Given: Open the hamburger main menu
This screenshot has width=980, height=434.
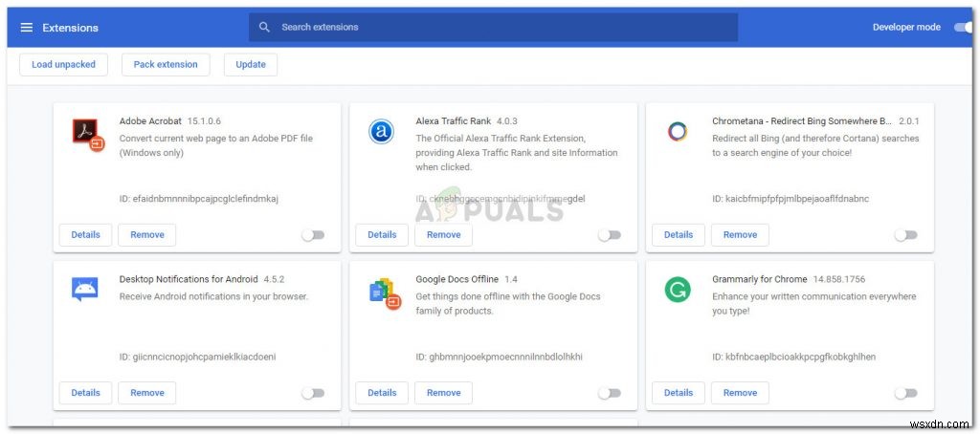Looking at the screenshot, I should tap(26, 28).
